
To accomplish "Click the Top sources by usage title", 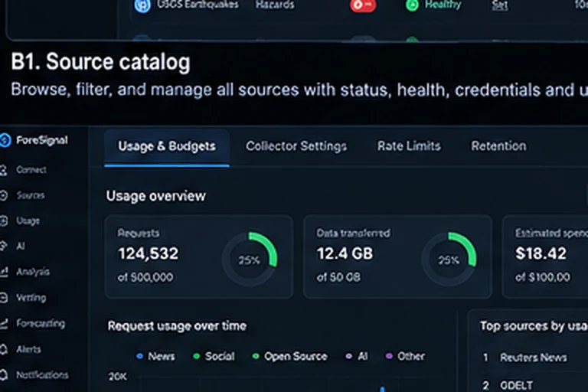I will click(x=534, y=326).
